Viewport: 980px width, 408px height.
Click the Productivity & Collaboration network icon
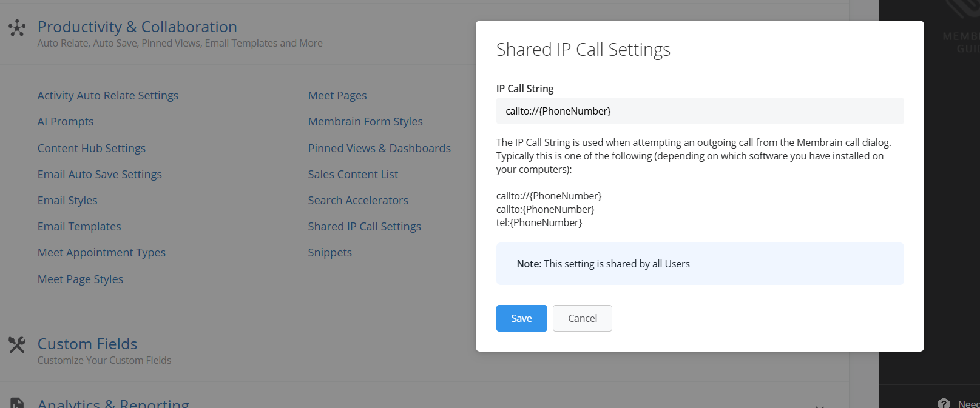point(17,28)
